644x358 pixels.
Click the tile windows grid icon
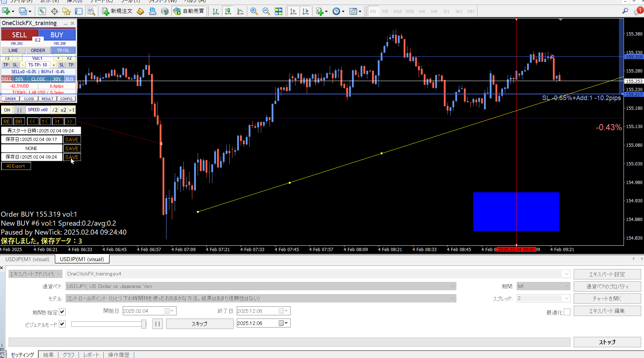[278, 11]
